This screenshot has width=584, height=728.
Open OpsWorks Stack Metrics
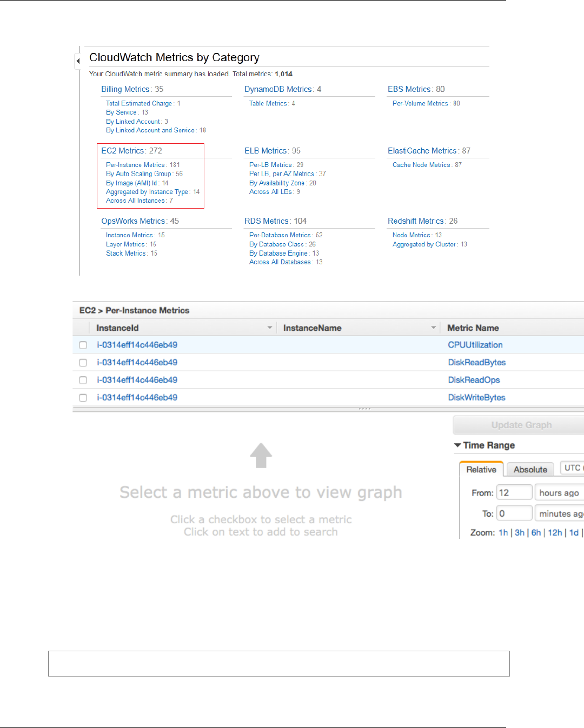[x=126, y=253]
